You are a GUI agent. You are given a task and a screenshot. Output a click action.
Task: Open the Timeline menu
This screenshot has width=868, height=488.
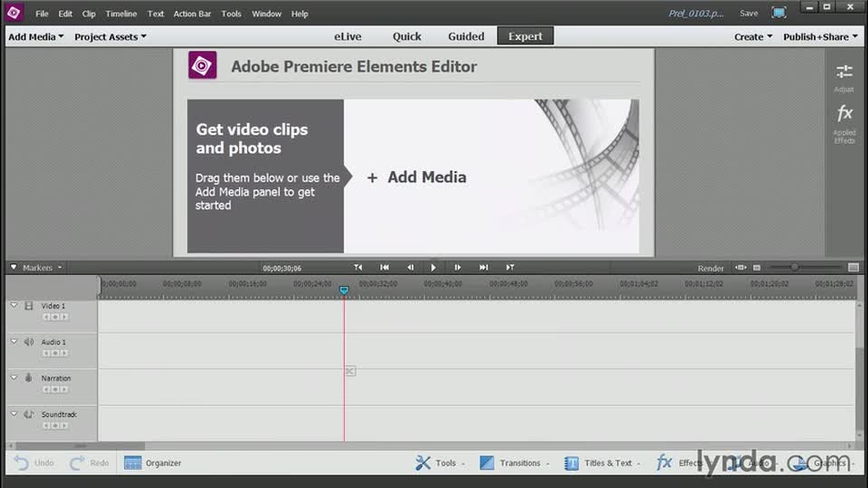click(x=121, y=14)
